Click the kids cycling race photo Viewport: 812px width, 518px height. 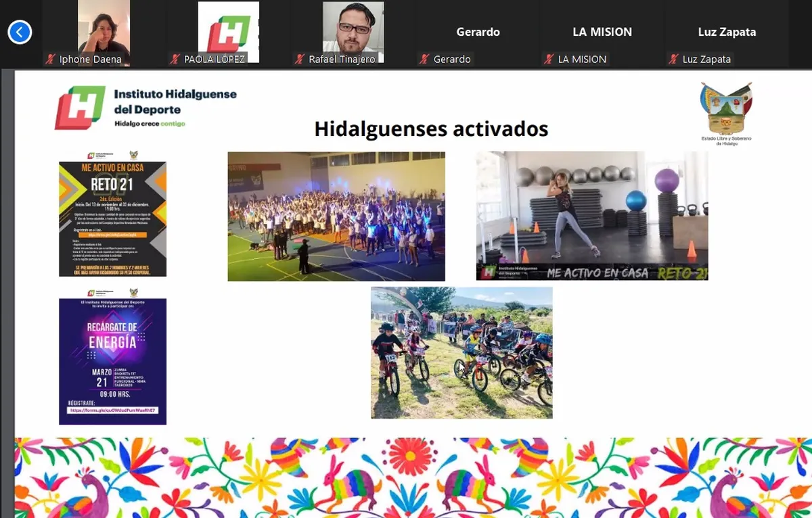461,352
